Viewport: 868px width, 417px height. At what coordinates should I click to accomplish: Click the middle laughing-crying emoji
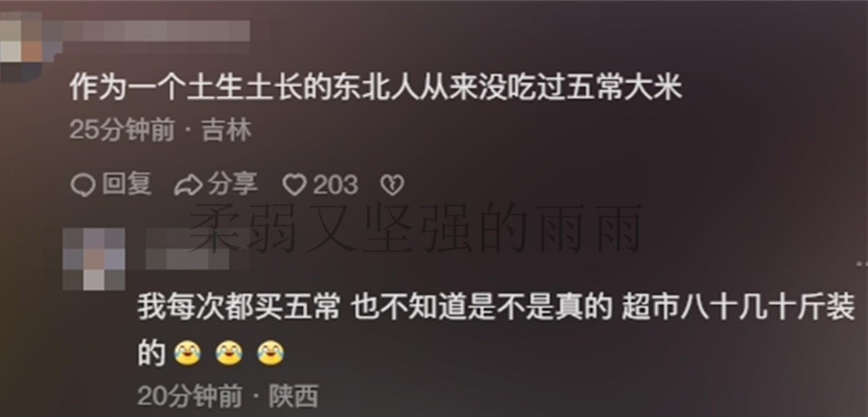tap(229, 353)
